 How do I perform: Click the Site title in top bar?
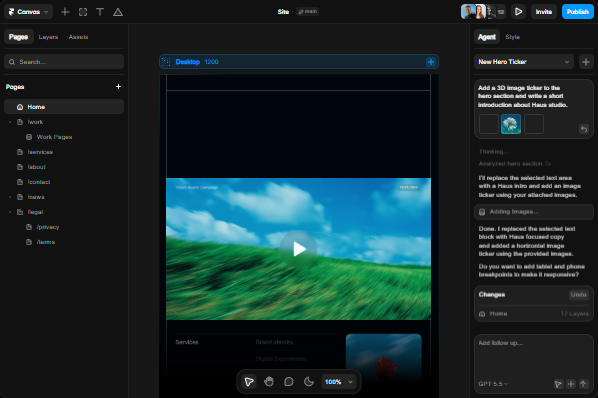point(283,12)
